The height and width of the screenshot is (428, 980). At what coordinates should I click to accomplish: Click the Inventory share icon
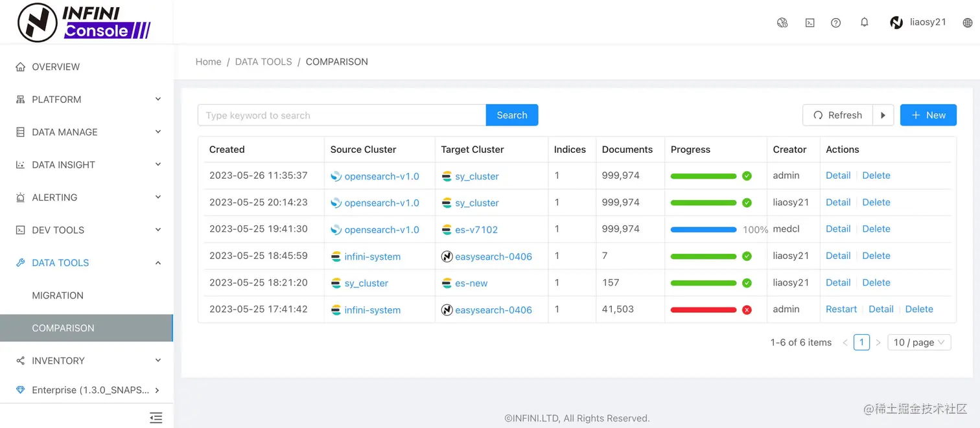click(20, 361)
